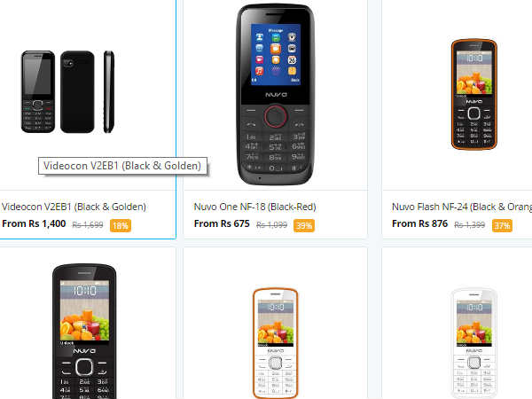Select the white and orange Nuvo phone image
532x399 pixels.
(x=276, y=343)
